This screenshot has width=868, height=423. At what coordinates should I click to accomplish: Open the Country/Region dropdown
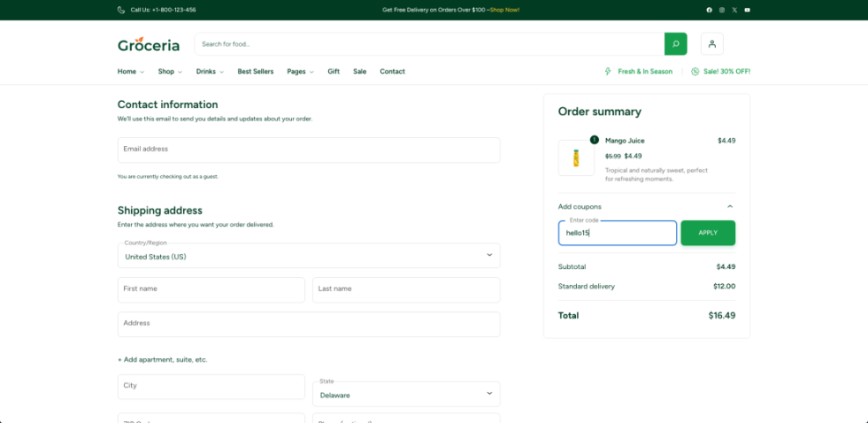pyautogui.click(x=309, y=255)
